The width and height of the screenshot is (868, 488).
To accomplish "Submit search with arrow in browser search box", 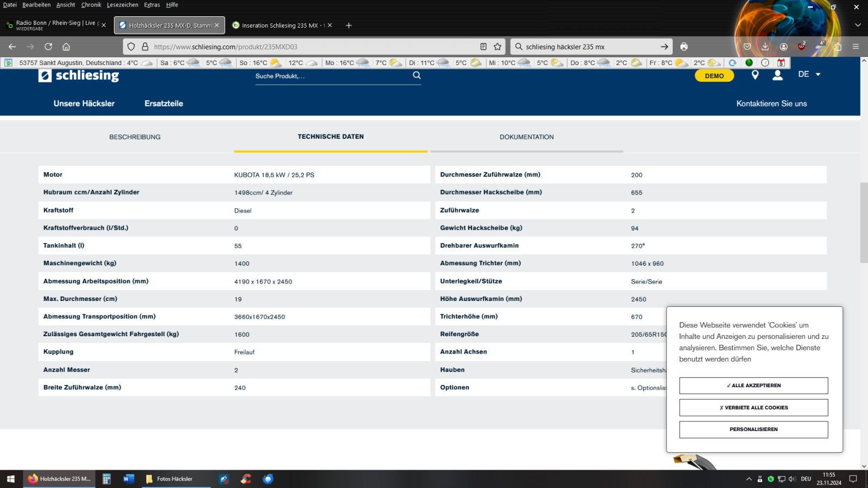I will [x=664, y=47].
